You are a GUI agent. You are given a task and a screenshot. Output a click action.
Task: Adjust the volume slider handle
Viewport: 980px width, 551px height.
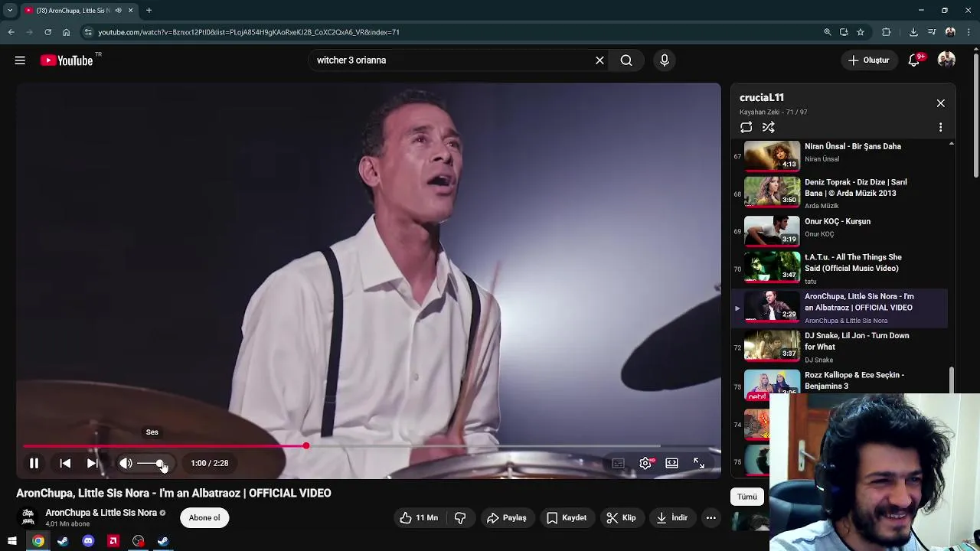tap(160, 463)
